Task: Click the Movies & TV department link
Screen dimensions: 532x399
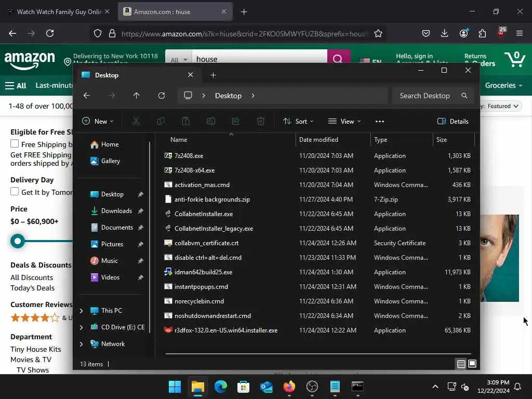Action: click(31, 360)
